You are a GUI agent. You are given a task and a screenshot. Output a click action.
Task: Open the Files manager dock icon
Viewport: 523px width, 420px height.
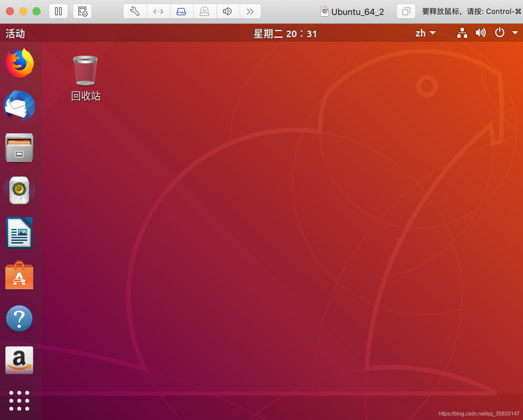point(19,148)
